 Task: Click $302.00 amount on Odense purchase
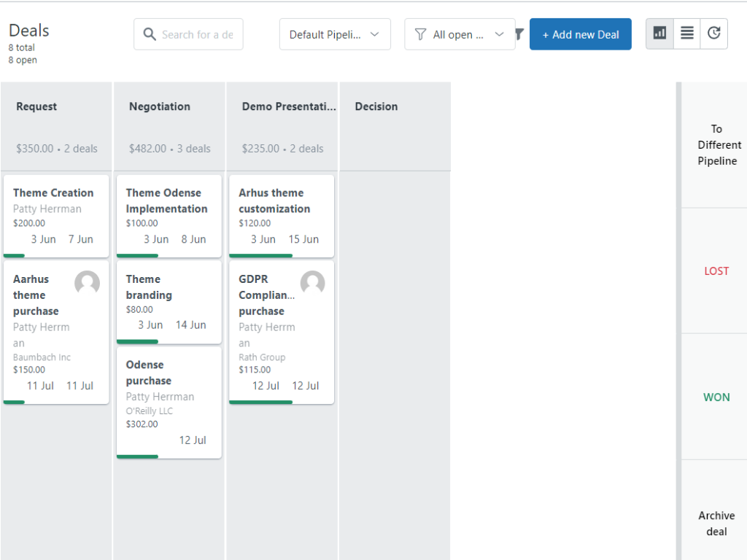click(x=142, y=424)
